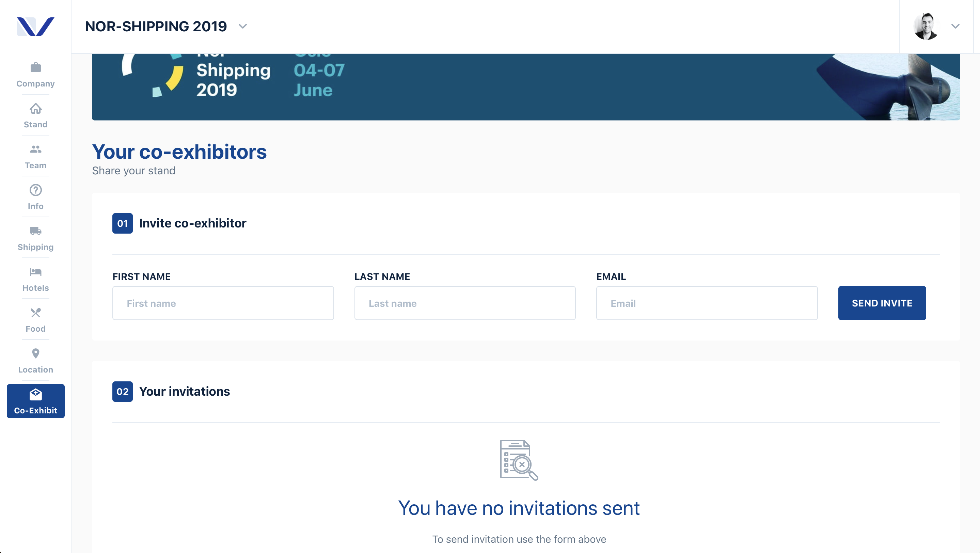Viewport: 980px width, 553px height.
Task: Open the Shipping truck icon
Action: (x=35, y=231)
